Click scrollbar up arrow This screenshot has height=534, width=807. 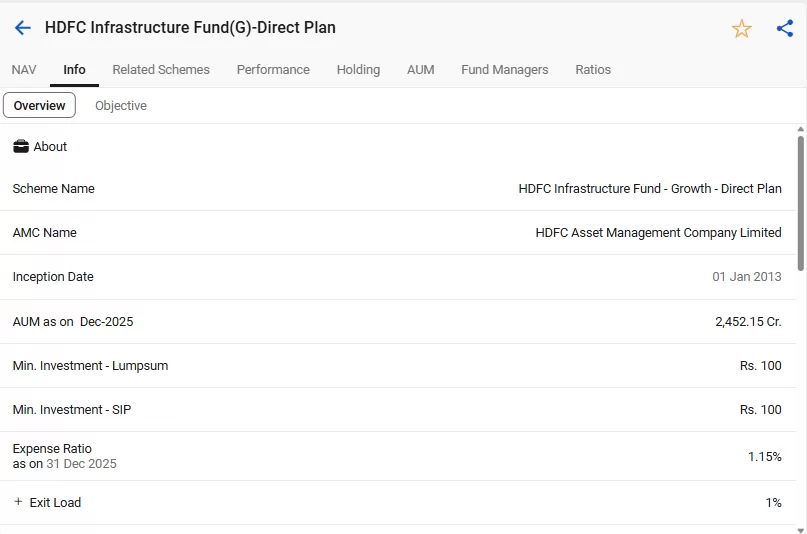(x=800, y=130)
